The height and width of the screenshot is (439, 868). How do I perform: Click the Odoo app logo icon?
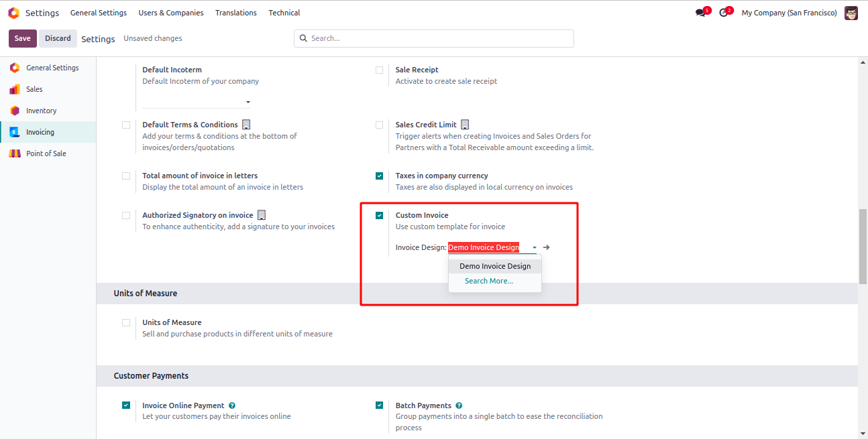(13, 13)
